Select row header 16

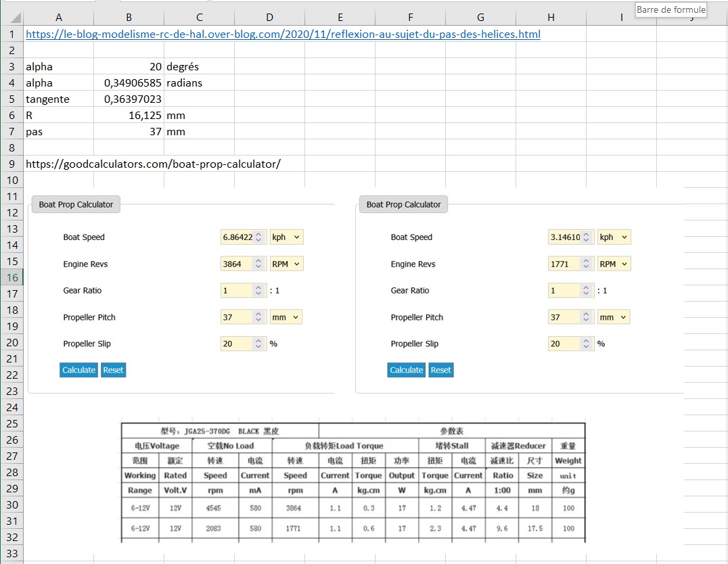tap(12, 277)
